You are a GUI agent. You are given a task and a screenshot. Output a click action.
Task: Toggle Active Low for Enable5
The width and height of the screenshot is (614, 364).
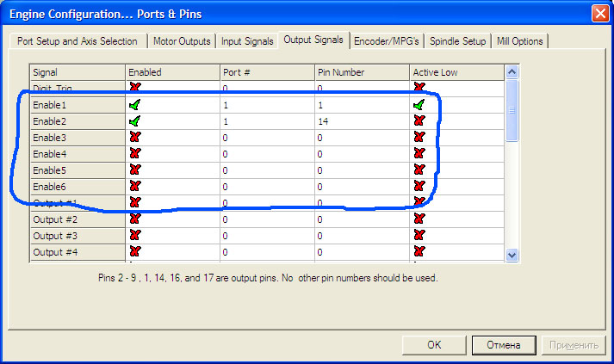click(x=419, y=170)
